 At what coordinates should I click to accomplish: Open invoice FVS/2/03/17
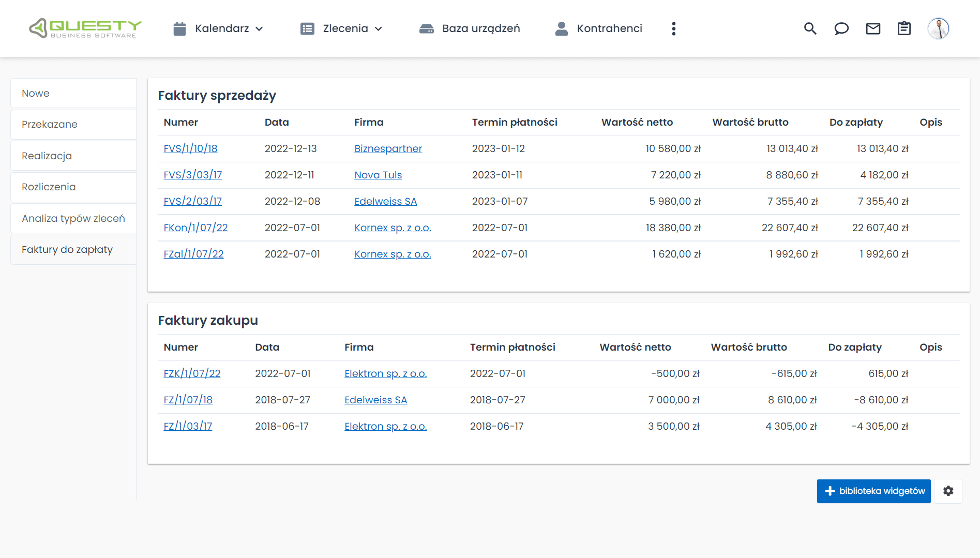click(193, 201)
